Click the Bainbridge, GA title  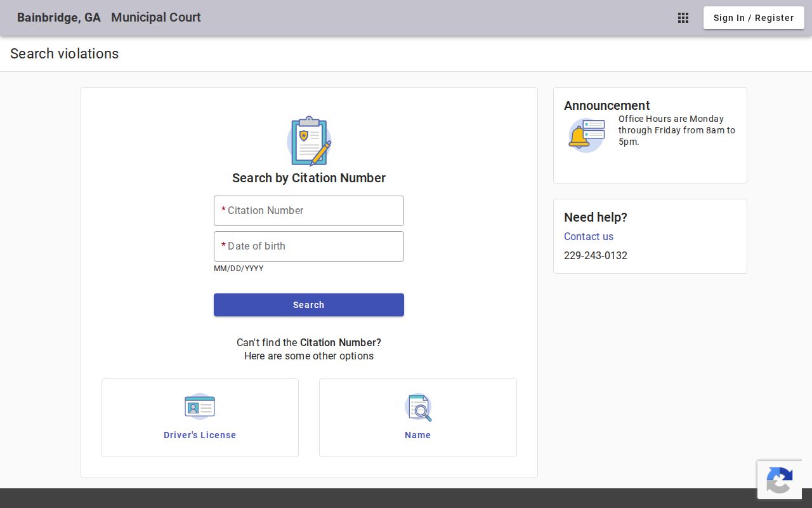coord(59,18)
